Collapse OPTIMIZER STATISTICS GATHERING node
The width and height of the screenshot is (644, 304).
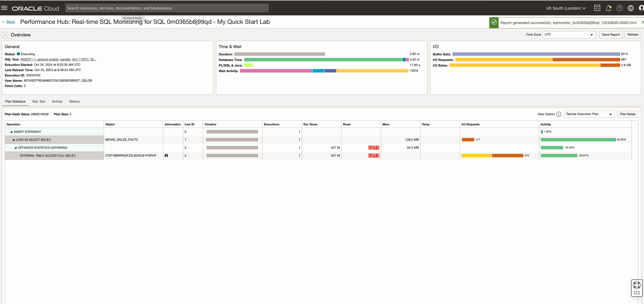pyautogui.click(x=16, y=148)
